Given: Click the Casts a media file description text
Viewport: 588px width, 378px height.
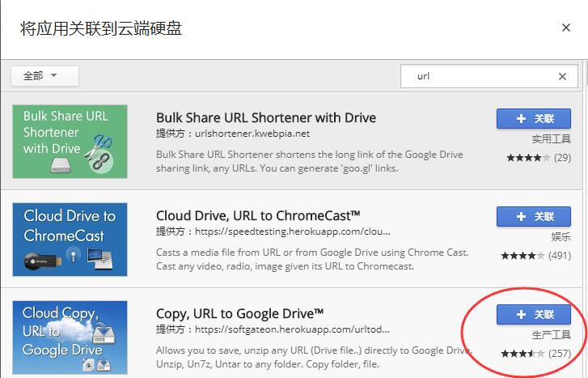Looking at the screenshot, I should (312, 259).
